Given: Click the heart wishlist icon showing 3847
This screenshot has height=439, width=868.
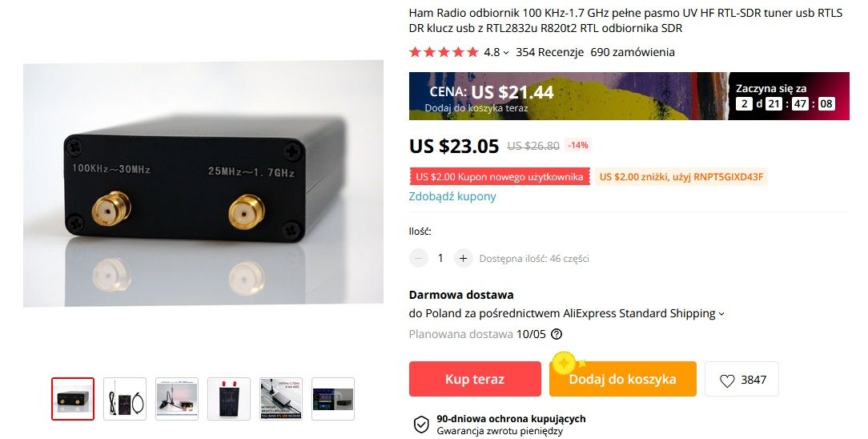Looking at the screenshot, I should click(x=727, y=381).
